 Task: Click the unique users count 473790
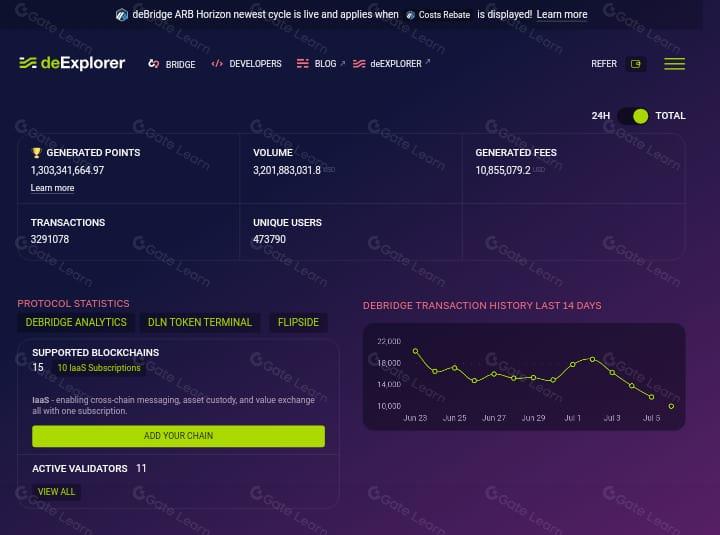tap(269, 239)
